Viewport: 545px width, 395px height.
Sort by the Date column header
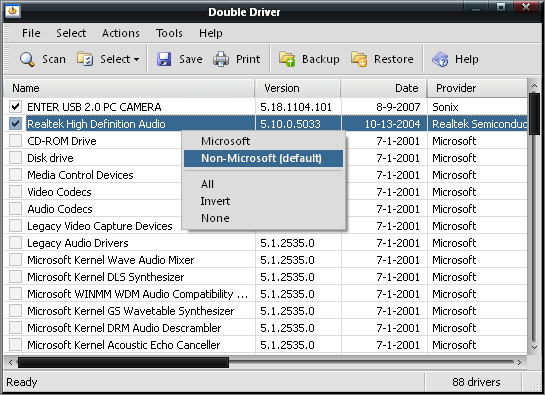[x=384, y=88]
